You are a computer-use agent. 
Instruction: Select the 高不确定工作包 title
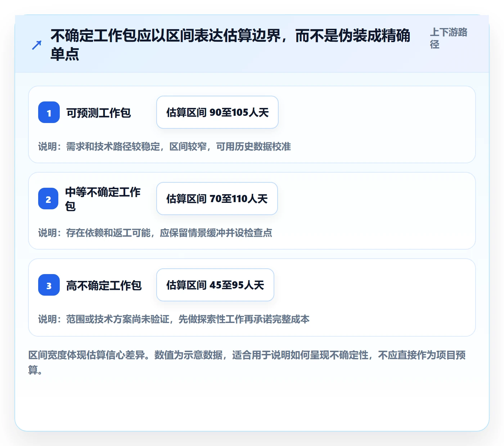[x=104, y=285]
